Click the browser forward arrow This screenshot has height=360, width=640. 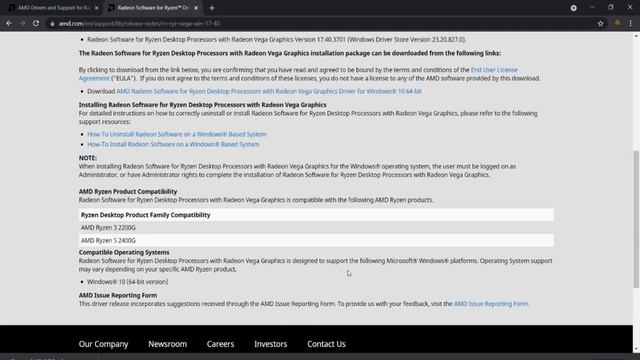point(22,24)
